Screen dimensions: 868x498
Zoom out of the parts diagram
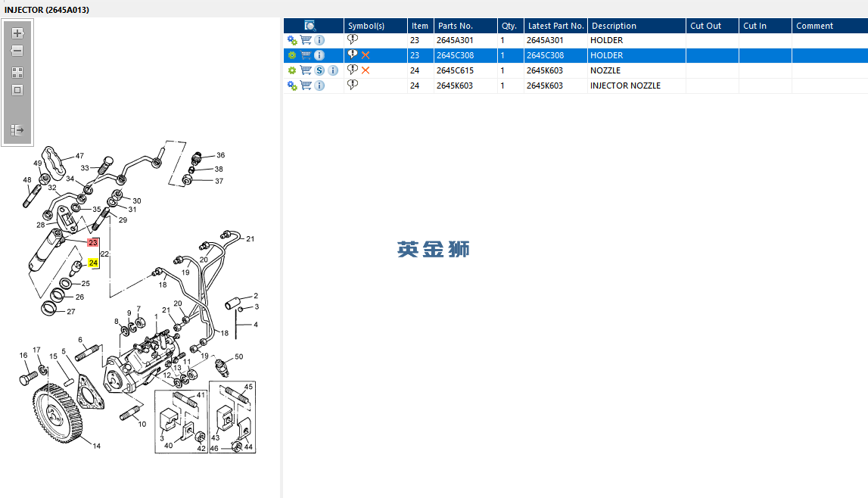17,51
